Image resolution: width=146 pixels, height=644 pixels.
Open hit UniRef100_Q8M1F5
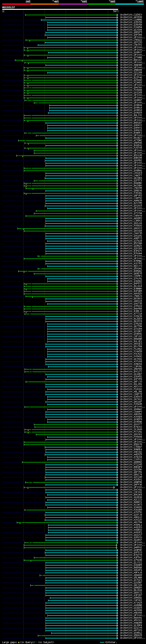point(131,32)
